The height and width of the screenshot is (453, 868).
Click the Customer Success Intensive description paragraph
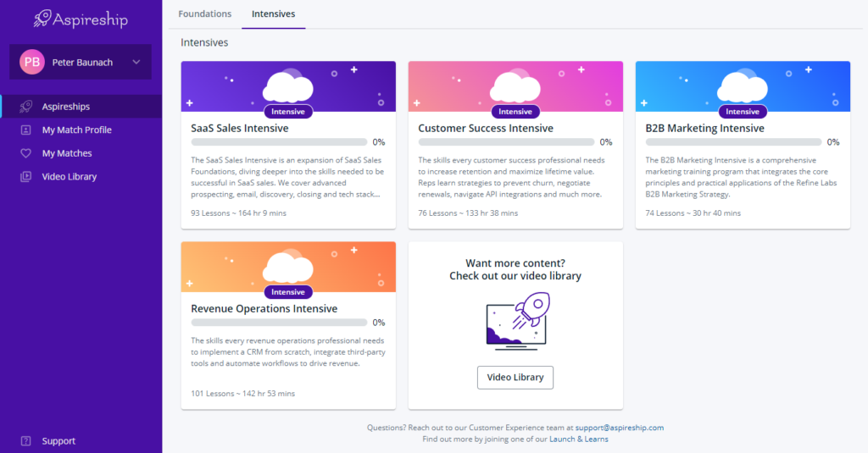[511, 177]
